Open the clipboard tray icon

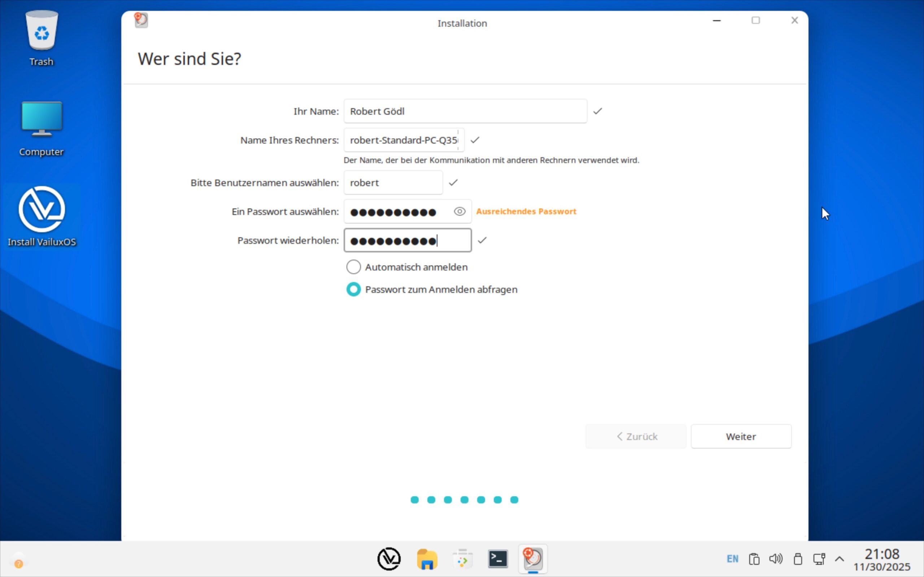754,559
